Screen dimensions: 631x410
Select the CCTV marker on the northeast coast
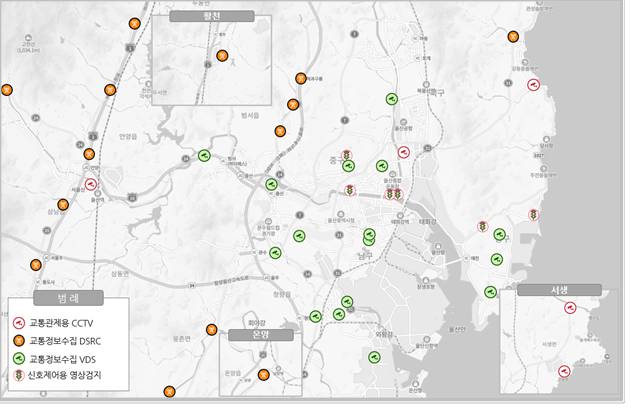[x=534, y=85]
